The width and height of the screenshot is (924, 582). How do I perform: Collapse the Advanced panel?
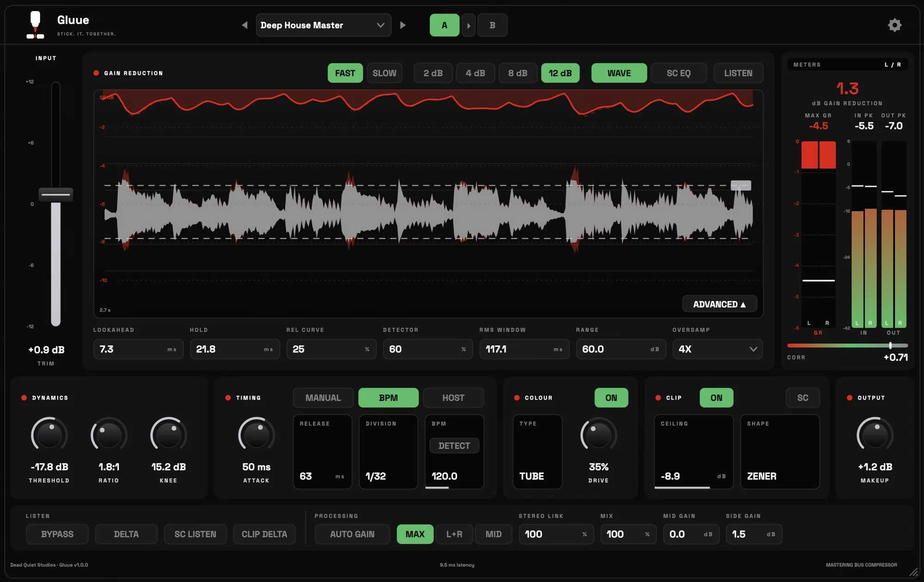tap(719, 304)
